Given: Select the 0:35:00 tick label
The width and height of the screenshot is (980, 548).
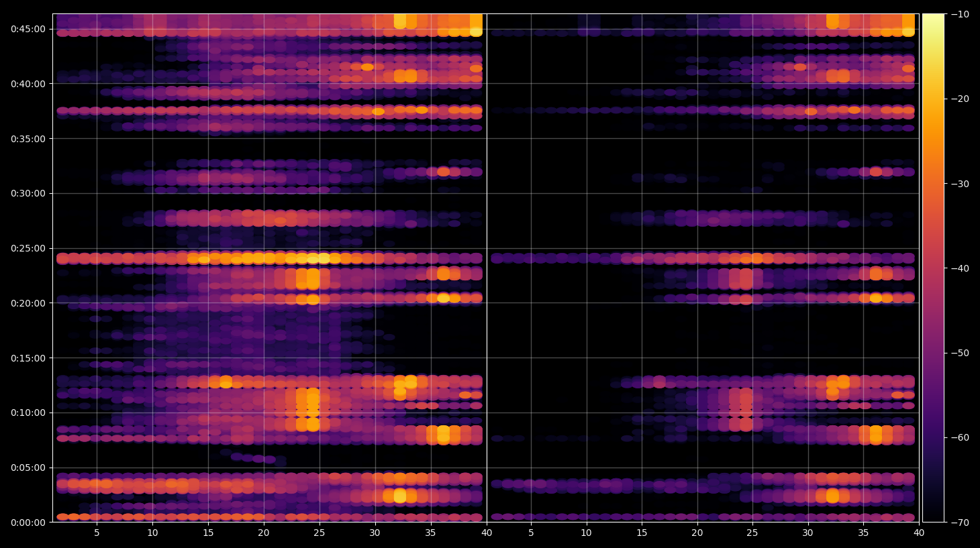Looking at the screenshot, I should tap(28, 139).
